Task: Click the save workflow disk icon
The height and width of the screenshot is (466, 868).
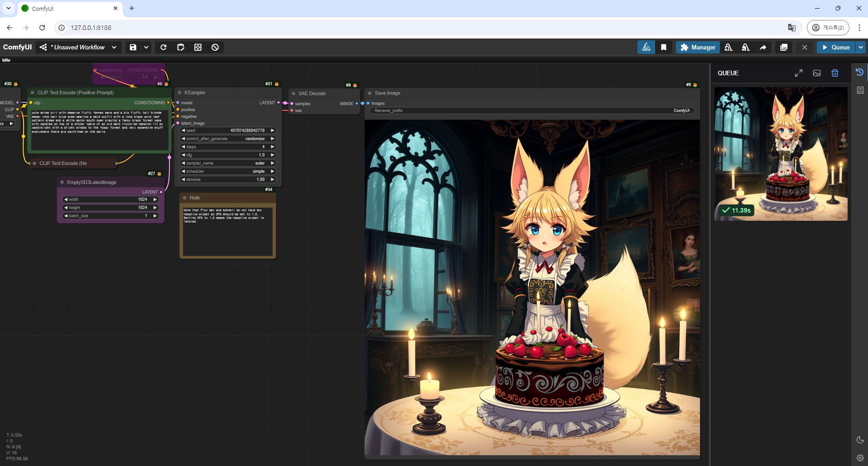Action: click(133, 47)
